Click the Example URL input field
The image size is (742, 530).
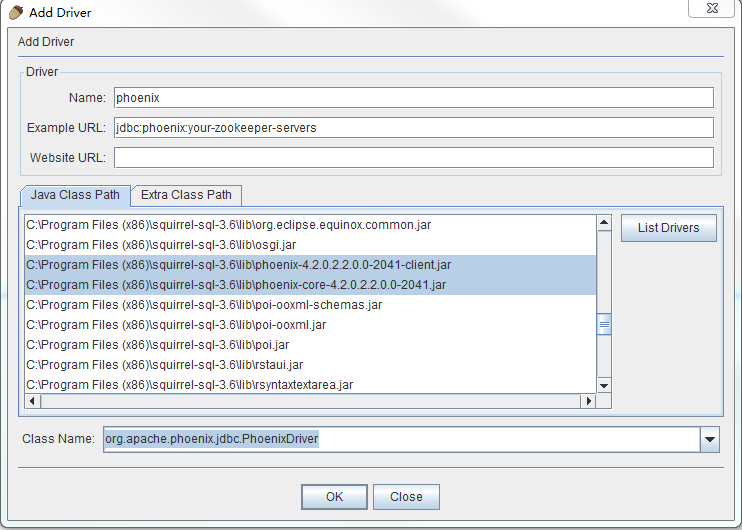414,128
